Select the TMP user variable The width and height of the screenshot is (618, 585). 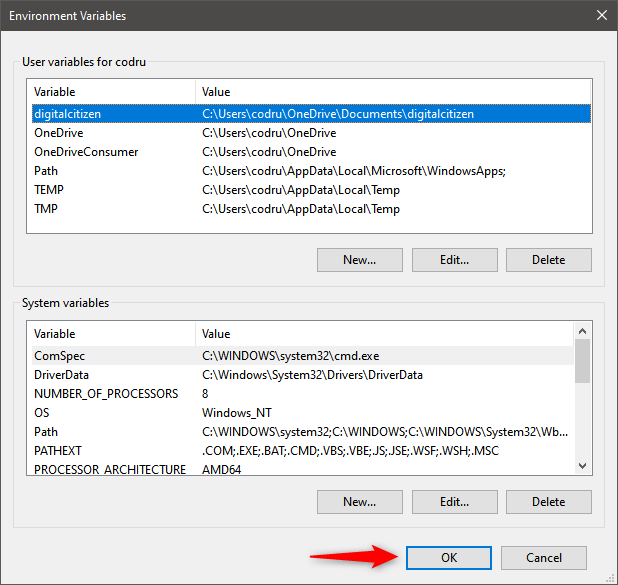click(x=311, y=209)
